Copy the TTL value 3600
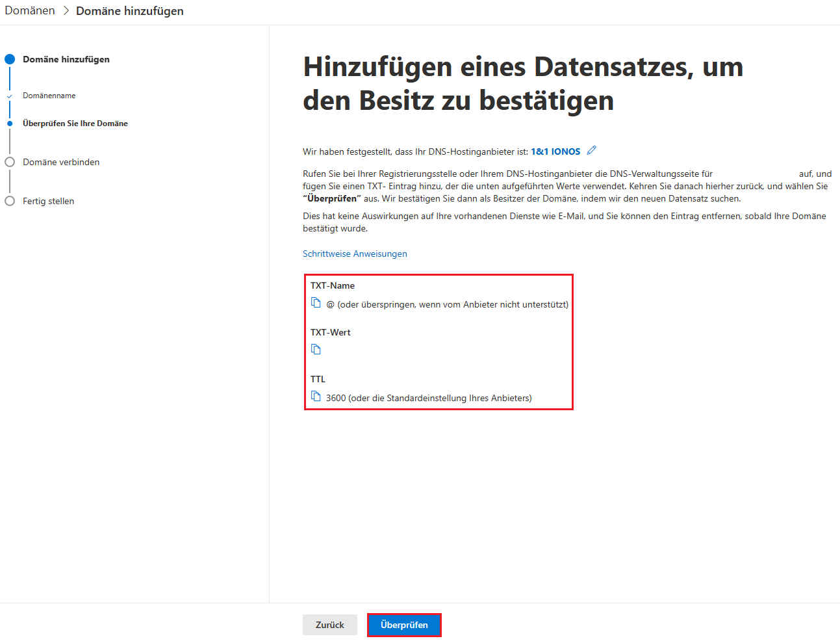The height and width of the screenshot is (643, 840). 316,397
